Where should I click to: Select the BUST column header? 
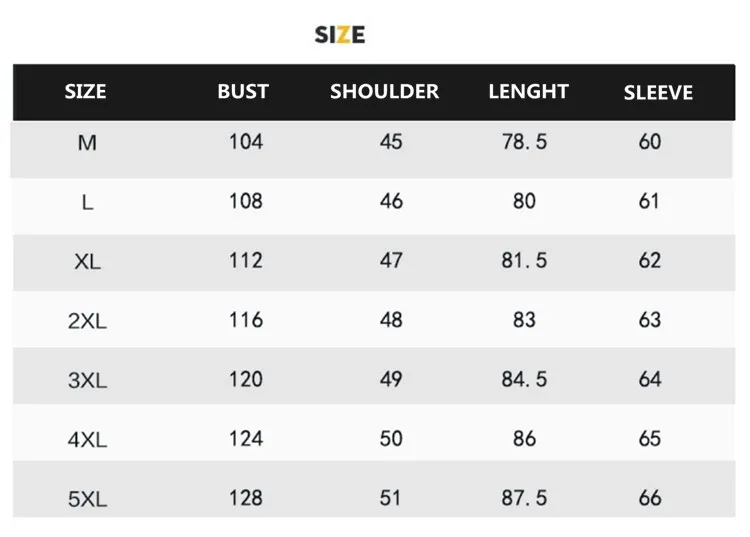[x=243, y=91]
